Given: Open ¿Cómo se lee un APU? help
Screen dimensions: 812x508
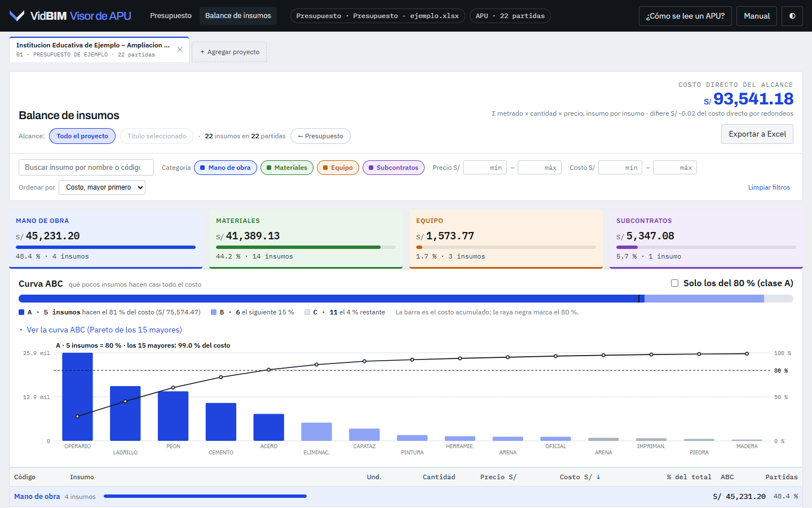Looking at the screenshot, I should (x=685, y=16).
